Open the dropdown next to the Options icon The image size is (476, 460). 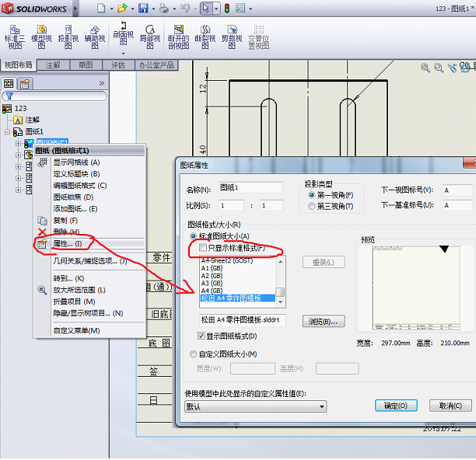pos(250,9)
